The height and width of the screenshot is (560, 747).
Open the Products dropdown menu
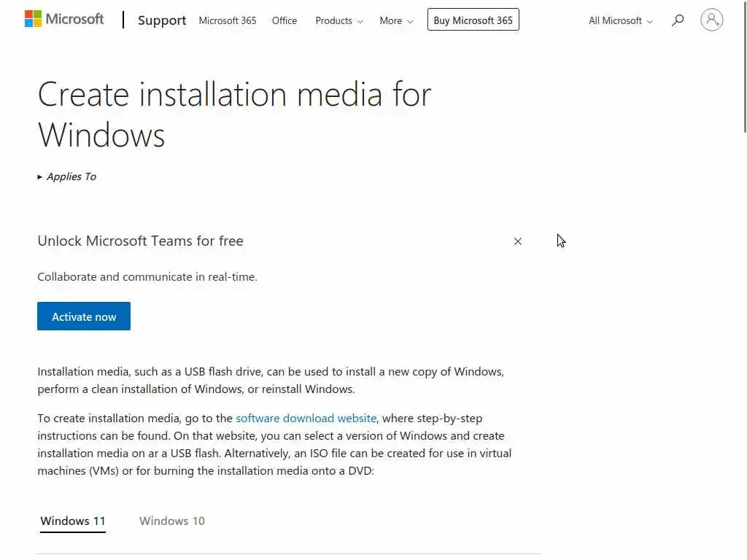(338, 20)
